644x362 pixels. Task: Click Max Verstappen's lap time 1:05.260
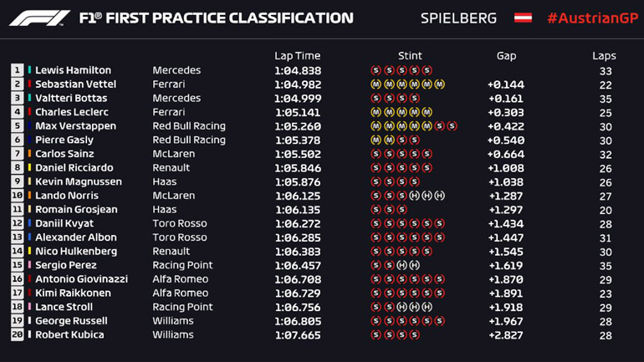coord(296,126)
